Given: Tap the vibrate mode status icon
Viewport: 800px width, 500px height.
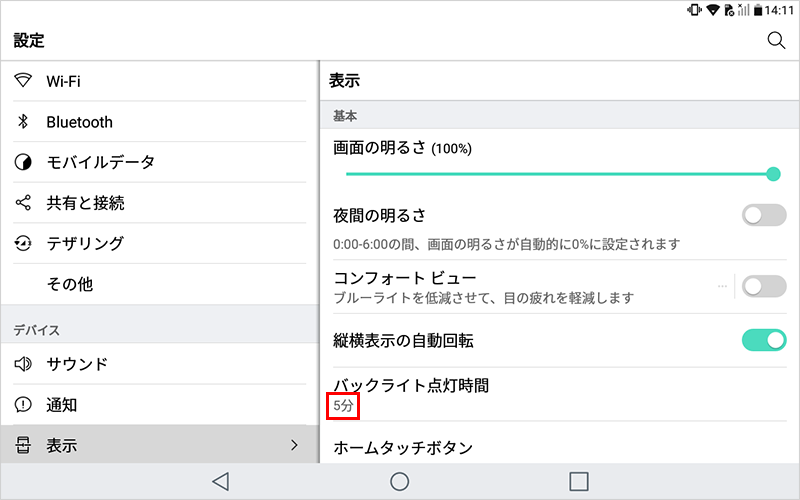Looking at the screenshot, I should click(x=694, y=10).
